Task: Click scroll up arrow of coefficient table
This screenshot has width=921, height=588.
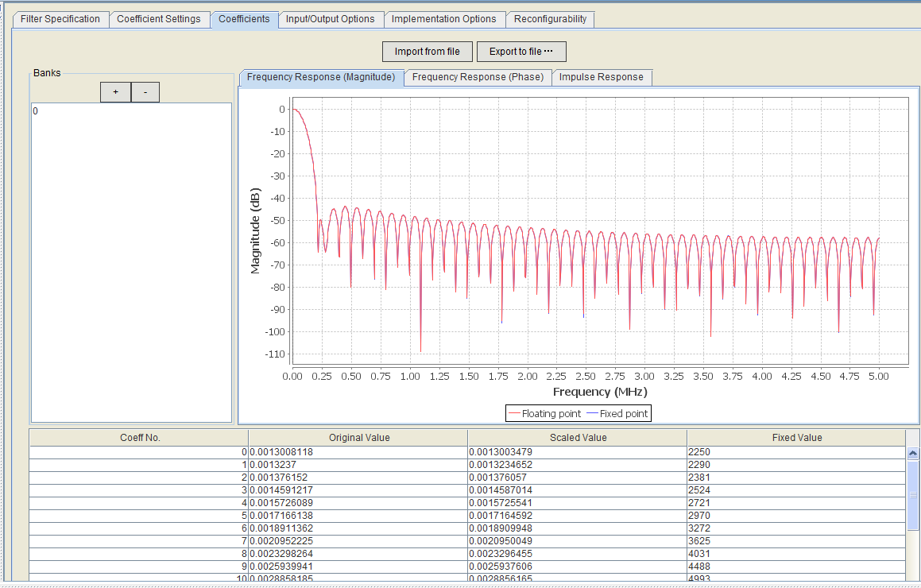Action: click(x=913, y=453)
